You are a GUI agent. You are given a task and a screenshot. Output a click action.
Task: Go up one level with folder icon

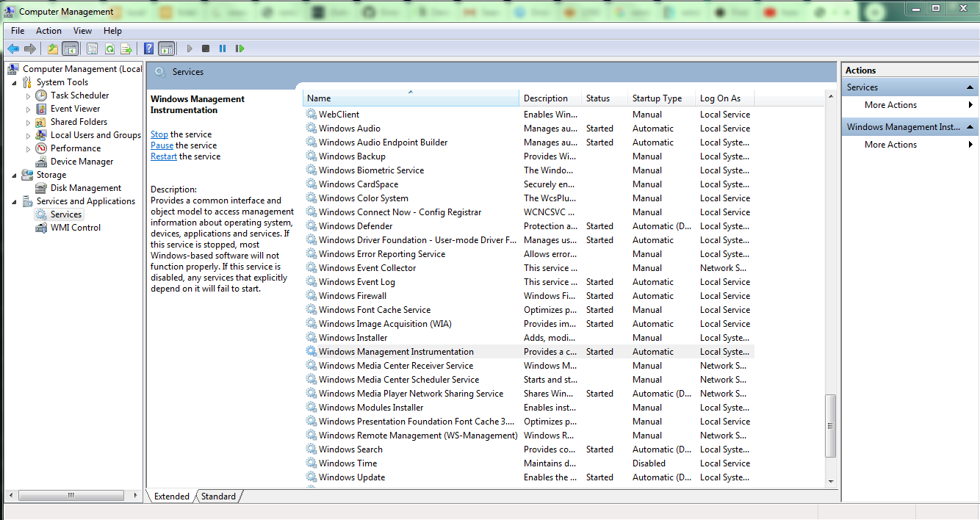click(52, 48)
